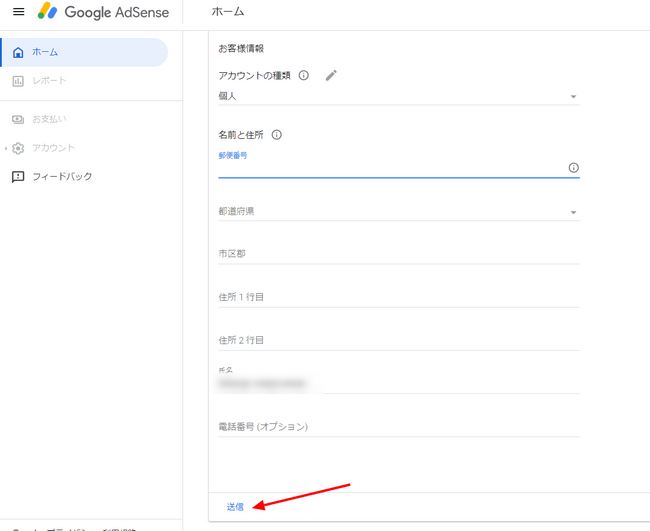
Task: Click the アカウント gear icon
Action: (18, 148)
